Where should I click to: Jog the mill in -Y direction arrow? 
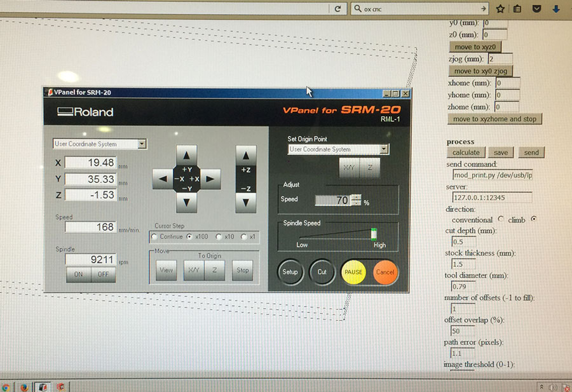pos(186,203)
